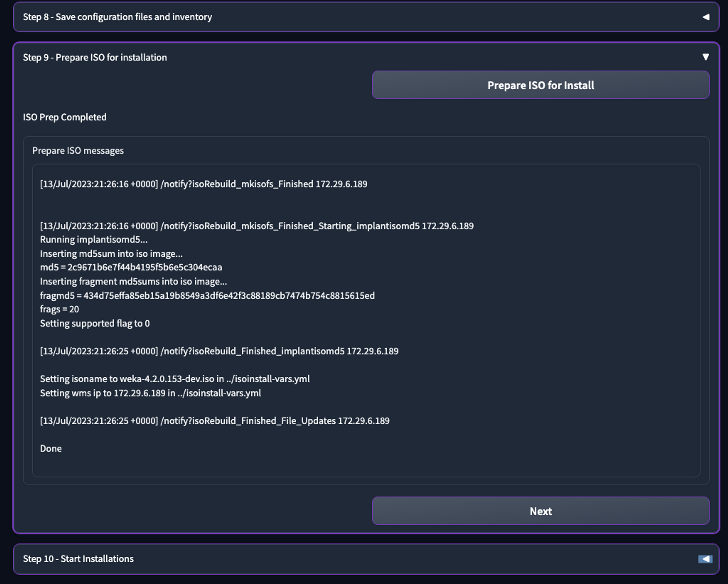Click the ISO Prep Completed status text
This screenshot has width=728, height=584.
pyautogui.click(x=65, y=117)
